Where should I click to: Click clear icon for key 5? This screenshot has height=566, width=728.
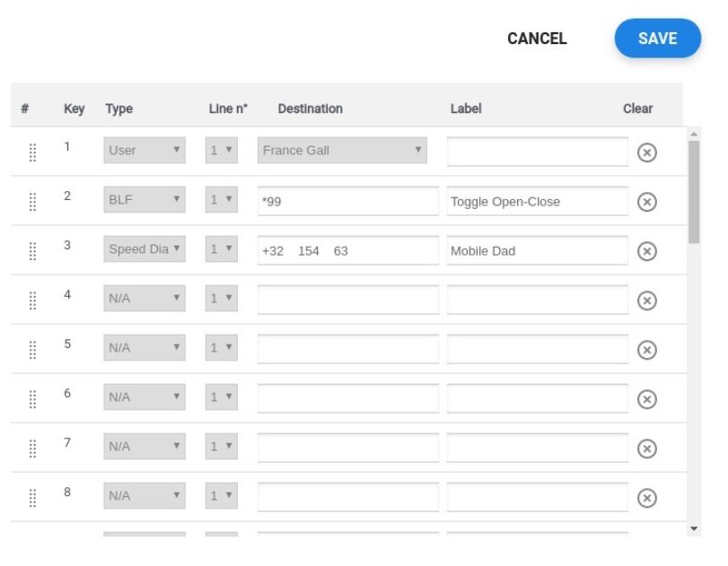[646, 350]
